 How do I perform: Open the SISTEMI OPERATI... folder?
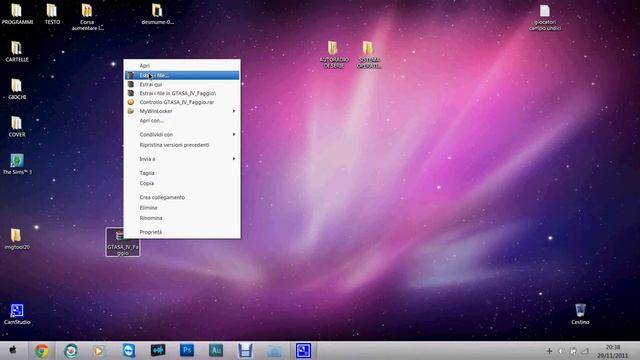coord(369,54)
